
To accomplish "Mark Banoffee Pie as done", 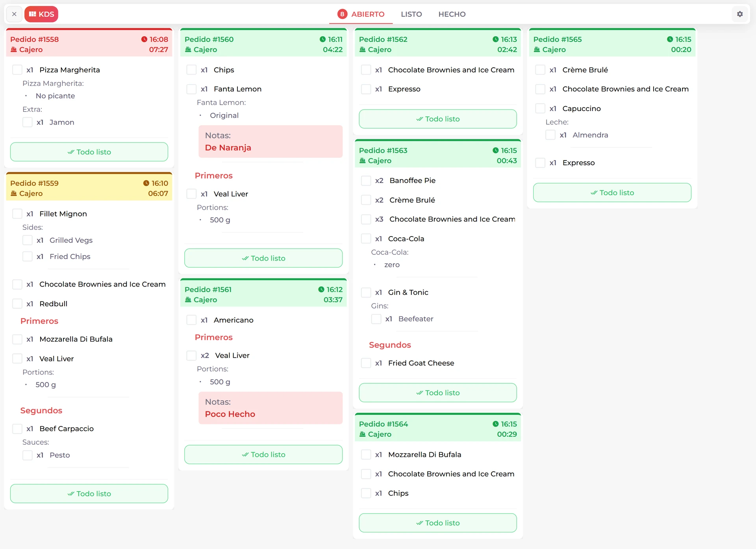I will (366, 181).
